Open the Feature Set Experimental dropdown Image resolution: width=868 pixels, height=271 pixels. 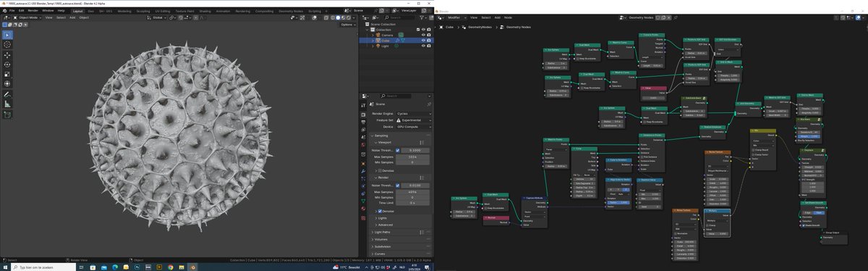[x=413, y=120]
